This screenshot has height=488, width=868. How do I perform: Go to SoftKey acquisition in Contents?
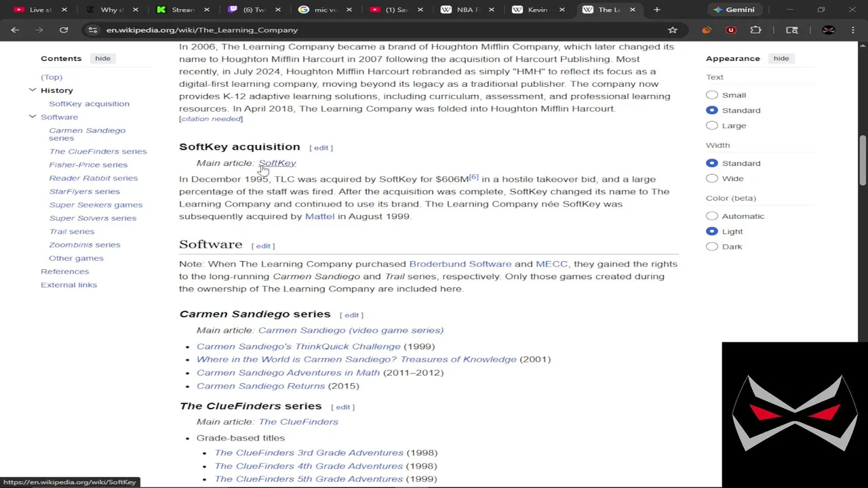pos(89,104)
